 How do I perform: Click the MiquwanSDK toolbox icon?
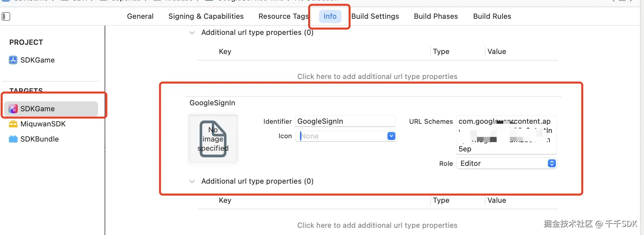[13, 124]
